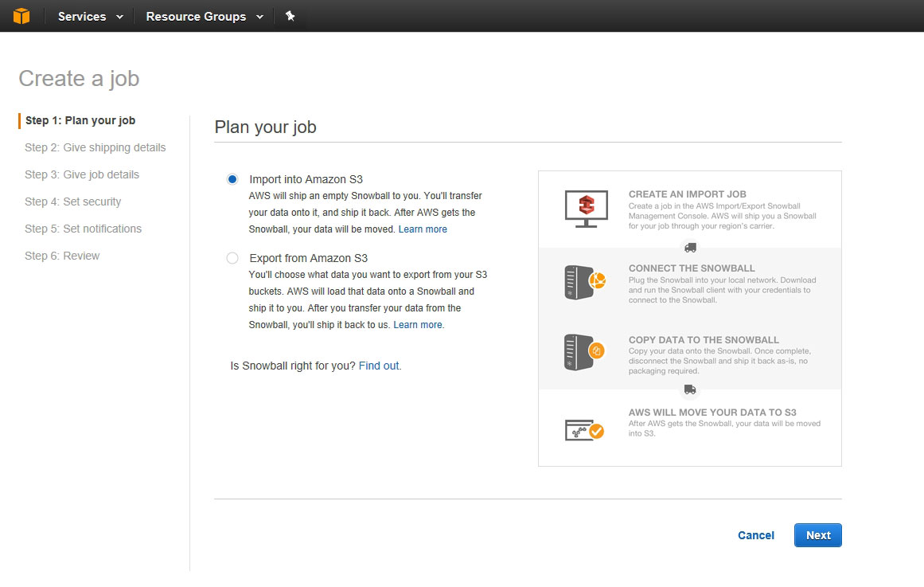Click the Next button
The height and width of the screenshot is (587, 924).
click(x=818, y=535)
